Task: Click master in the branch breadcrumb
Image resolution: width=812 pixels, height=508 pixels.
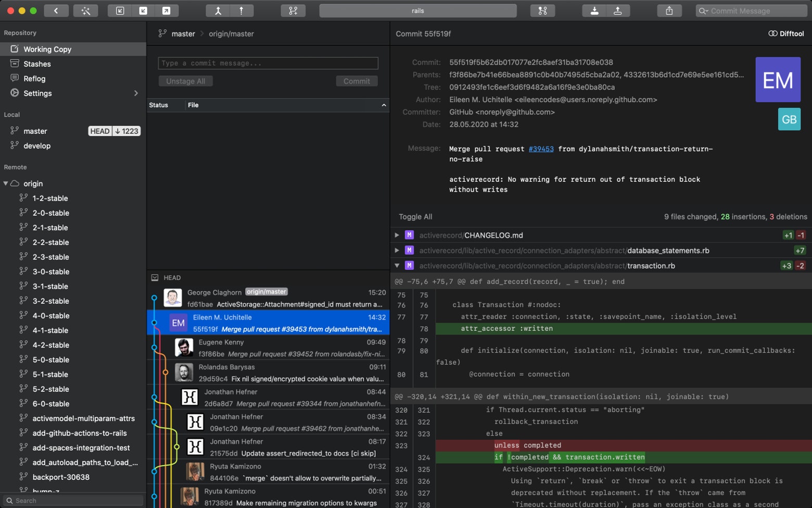Action: [183, 33]
